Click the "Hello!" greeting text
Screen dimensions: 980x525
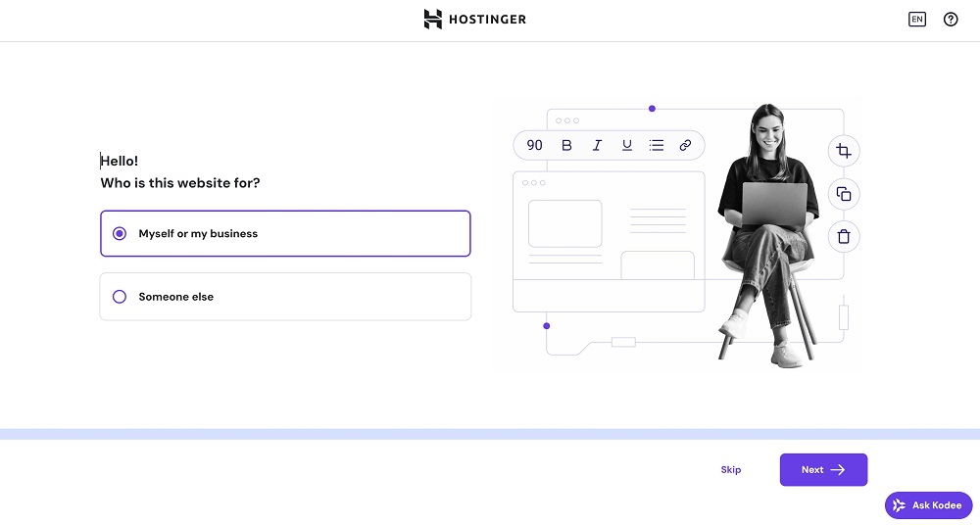[120, 161]
